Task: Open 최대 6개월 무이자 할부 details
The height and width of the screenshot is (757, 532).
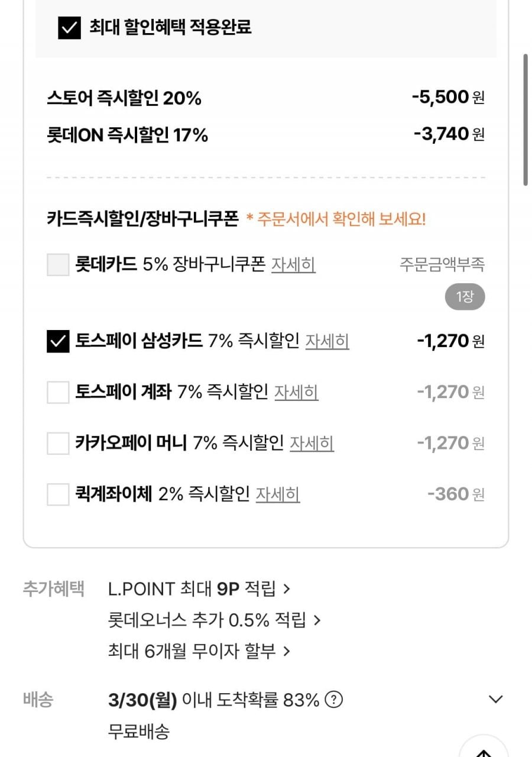Action: 199,651
